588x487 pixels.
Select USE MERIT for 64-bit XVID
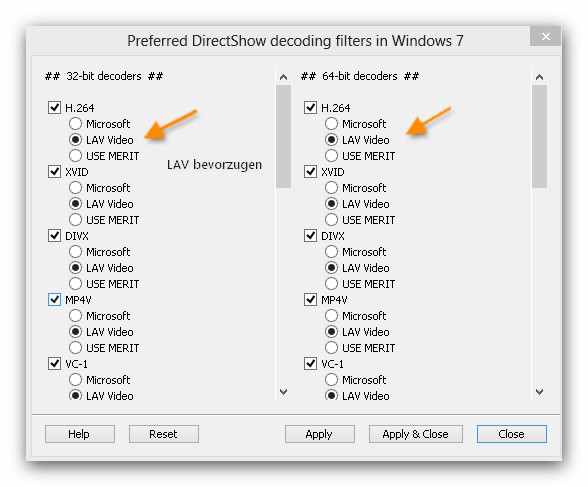coord(332,220)
